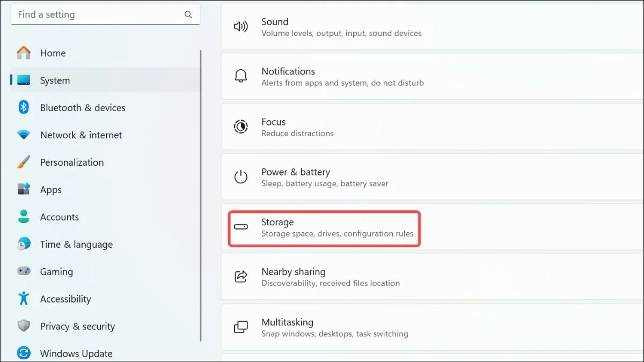Click the Home house icon
644x362 pixels.
[x=24, y=53]
